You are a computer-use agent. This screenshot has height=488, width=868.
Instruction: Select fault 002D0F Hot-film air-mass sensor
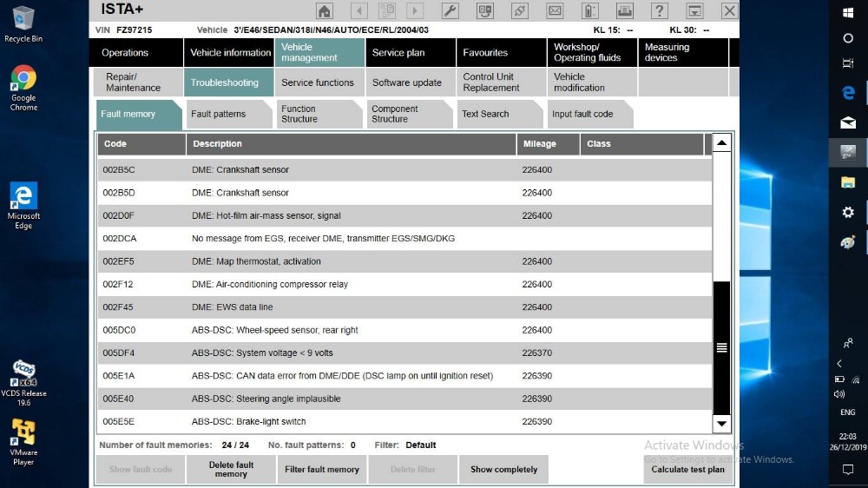[x=404, y=216]
